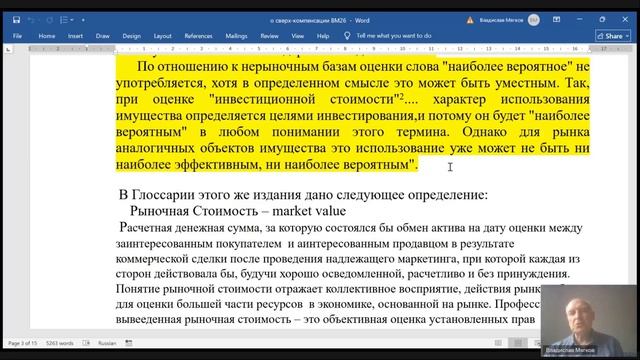The height and width of the screenshot is (360, 640).
Task: Switch to Print Layout view in the status bar
Action: (518, 343)
